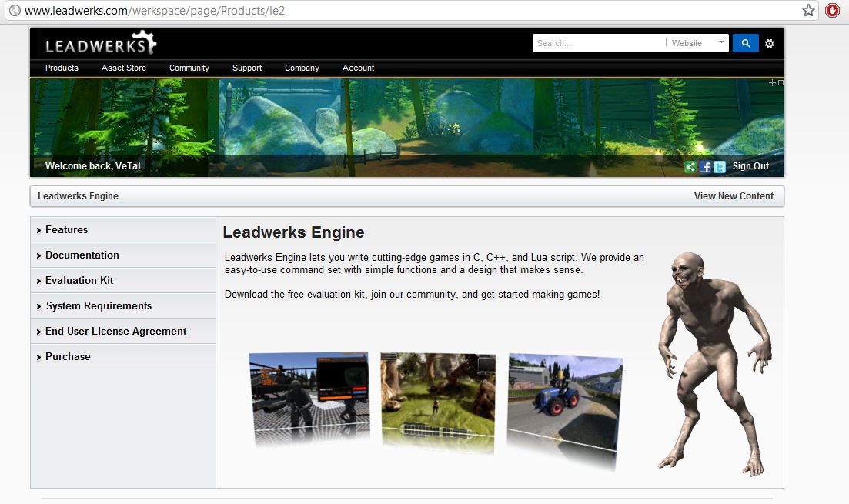
Task: Click the Leadwerks Engine page heading
Action: pos(293,232)
